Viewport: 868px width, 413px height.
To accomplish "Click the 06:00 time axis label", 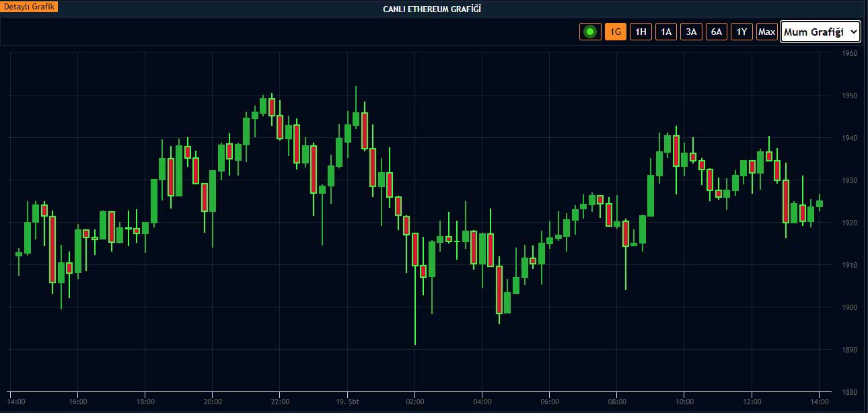I will coord(550,402).
